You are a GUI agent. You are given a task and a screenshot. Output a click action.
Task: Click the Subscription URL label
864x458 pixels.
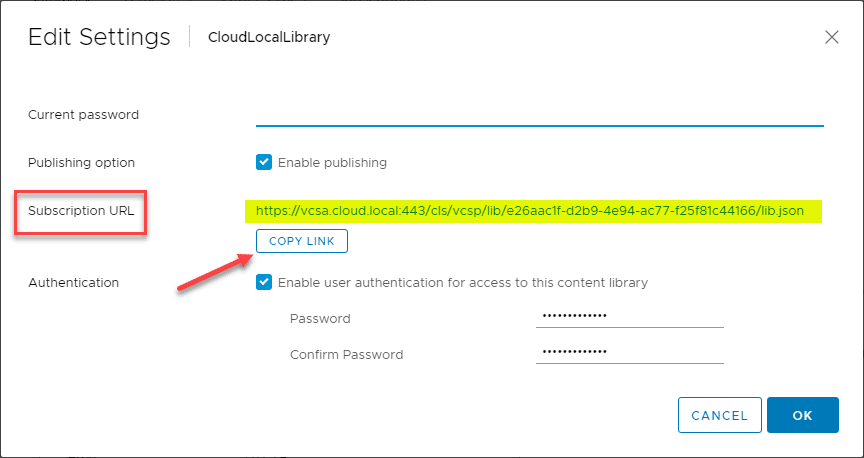pyautogui.click(x=81, y=211)
